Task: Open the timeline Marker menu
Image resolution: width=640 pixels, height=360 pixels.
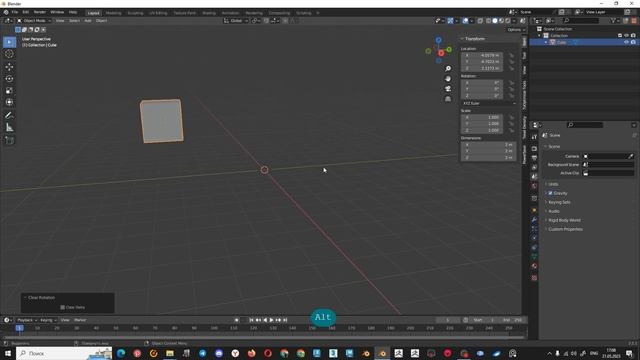Action: [x=80, y=320]
